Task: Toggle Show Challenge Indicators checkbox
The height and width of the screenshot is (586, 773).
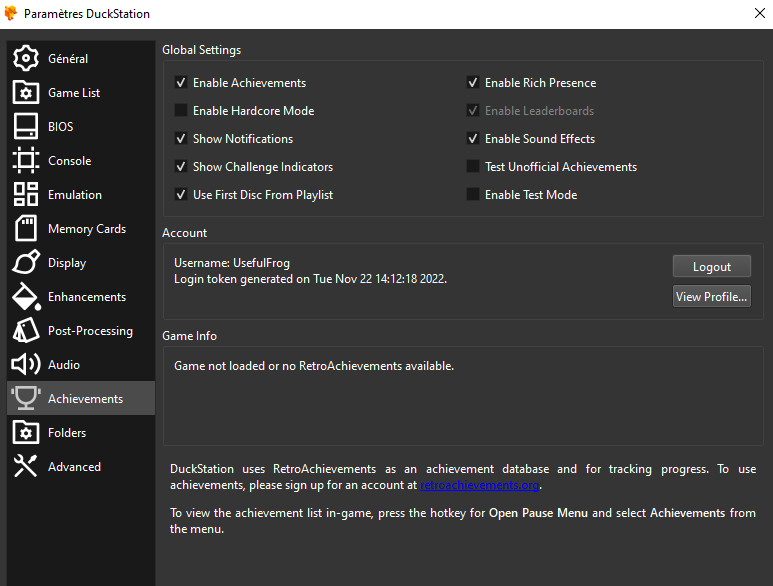Action: pyautogui.click(x=181, y=167)
